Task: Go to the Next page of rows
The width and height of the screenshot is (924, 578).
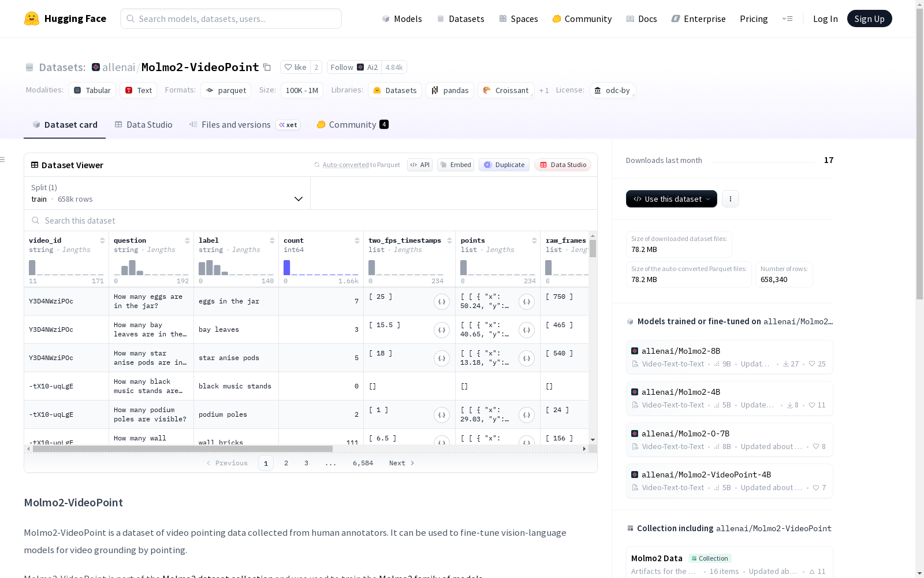Action: coord(402,463)
